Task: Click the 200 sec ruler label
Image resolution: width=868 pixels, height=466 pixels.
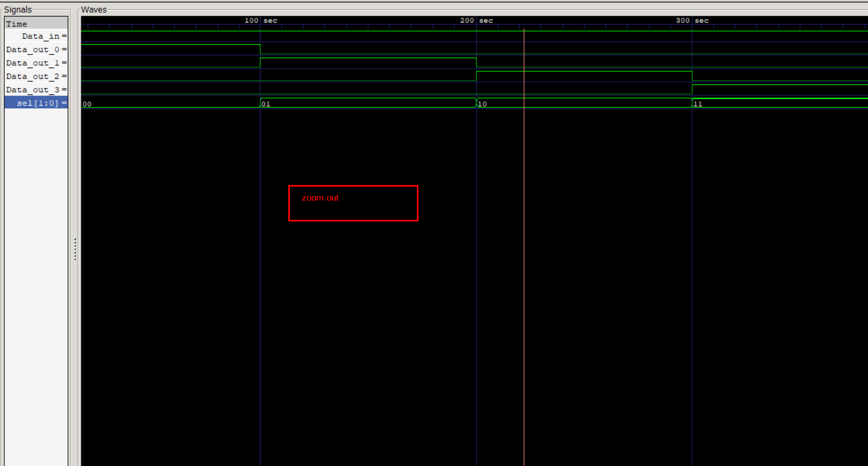Action: point(476,20)
